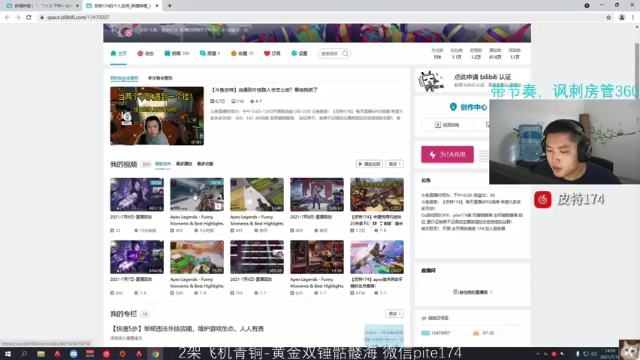Open the Chrome profile avatar icon
The width and height of the screenshot is (640, 360).
coord(622,18)
